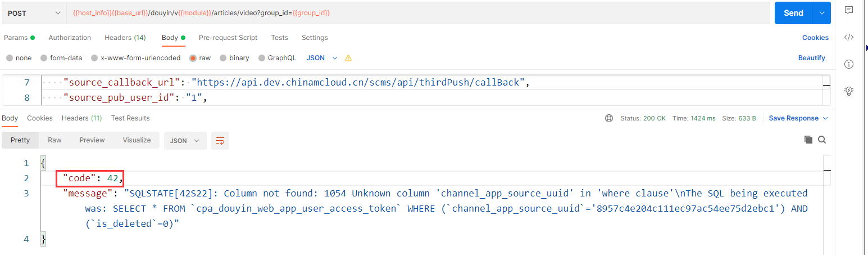Search the response with magnifier icon
The height and width of the screenshot is (255, 868).
(822, 140)
